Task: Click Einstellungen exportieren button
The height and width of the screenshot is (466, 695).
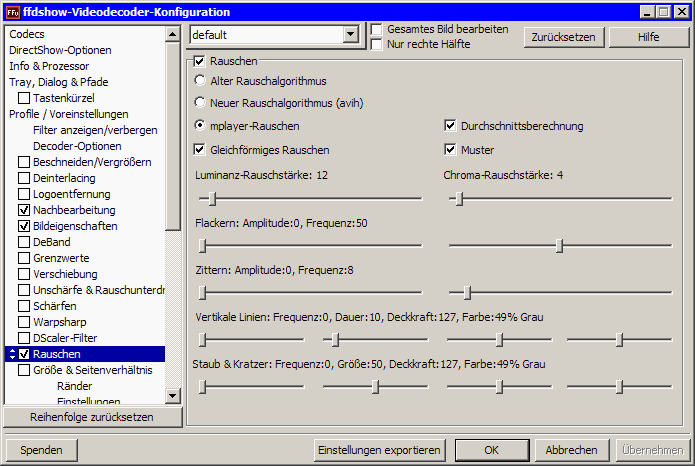Action: tap(380, 450)
